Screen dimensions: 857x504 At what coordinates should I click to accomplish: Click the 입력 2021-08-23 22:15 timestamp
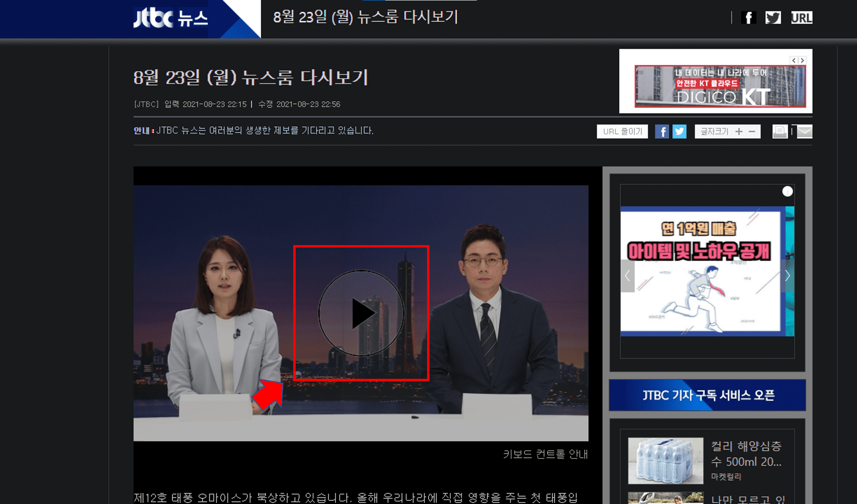pyautogui.click(x=205, y=104)
